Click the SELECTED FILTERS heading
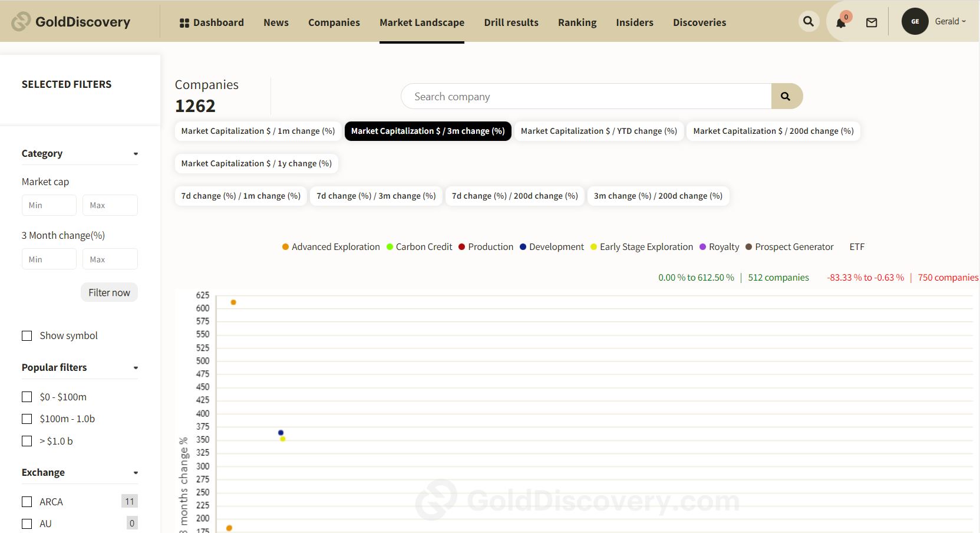The image size is (980, 533). click(x=67, y=84)
